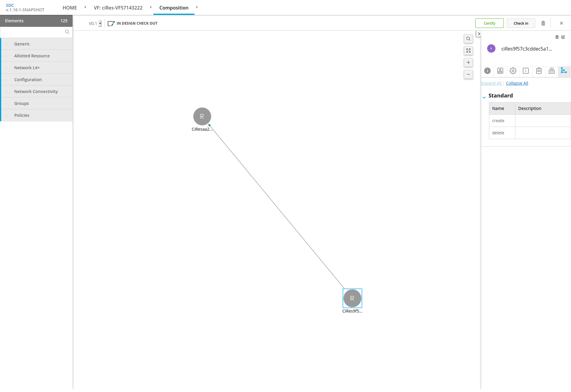Open the General Info tab icon
The height and width of the screenshot is (392, 571).
coord(487,71)
